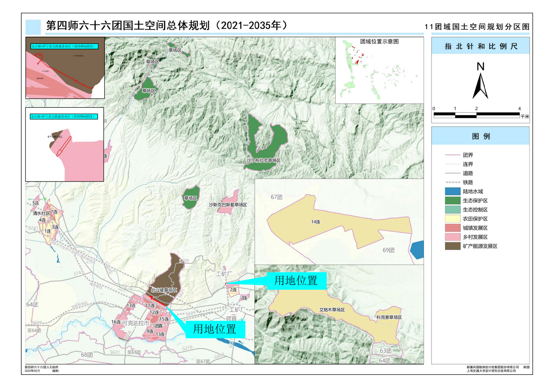555x392 pixels.
Task: Click the 铁路 line symbol in legend
Action: click(x=453, y=182)
